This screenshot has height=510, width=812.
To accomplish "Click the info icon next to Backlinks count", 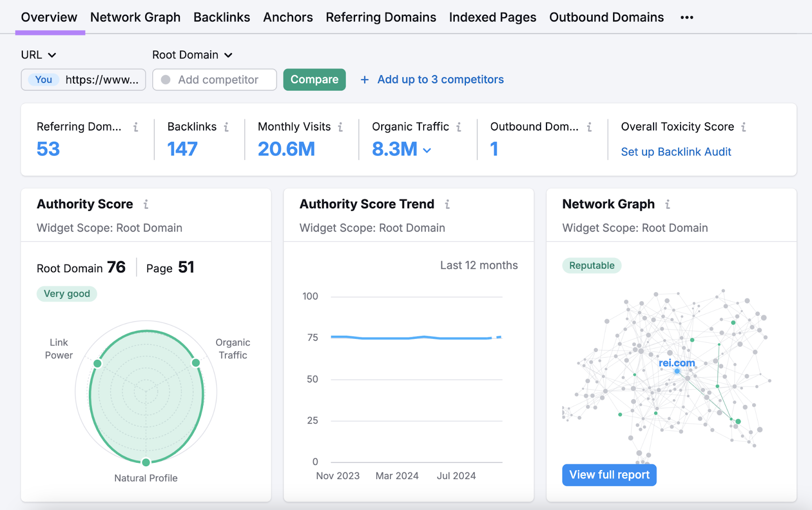I will pos(226,127).
